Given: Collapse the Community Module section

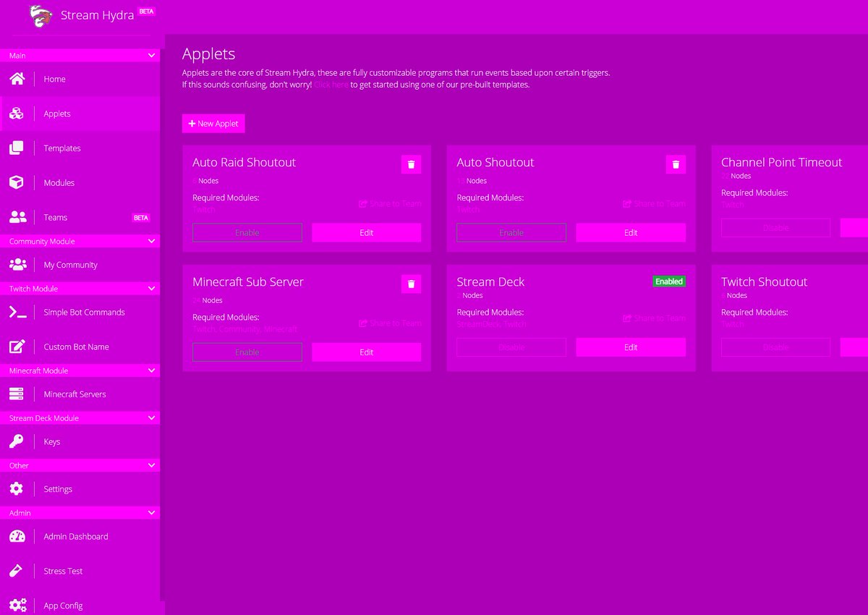Looking at the screenshot, I should click(x=80, y=241).
